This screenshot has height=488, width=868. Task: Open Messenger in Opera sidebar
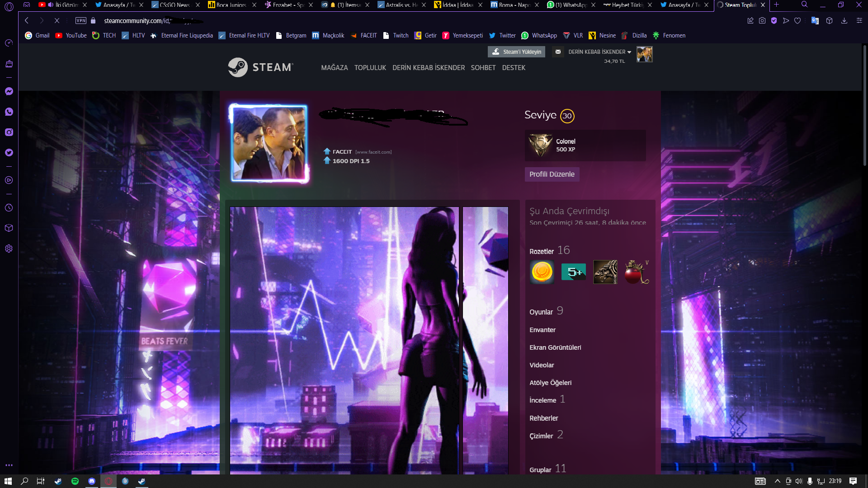coord(9,91)
